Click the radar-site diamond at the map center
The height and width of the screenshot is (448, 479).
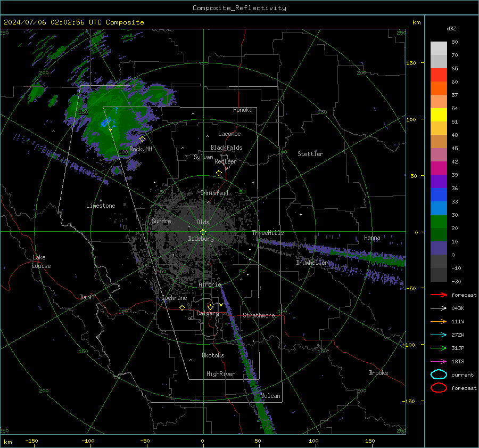[203, 232]
